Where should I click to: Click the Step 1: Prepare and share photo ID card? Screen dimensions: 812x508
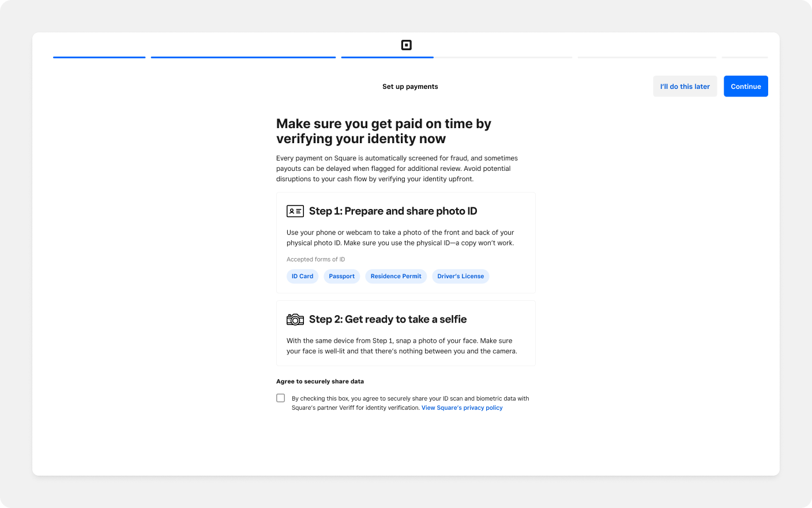pos(405,242)
